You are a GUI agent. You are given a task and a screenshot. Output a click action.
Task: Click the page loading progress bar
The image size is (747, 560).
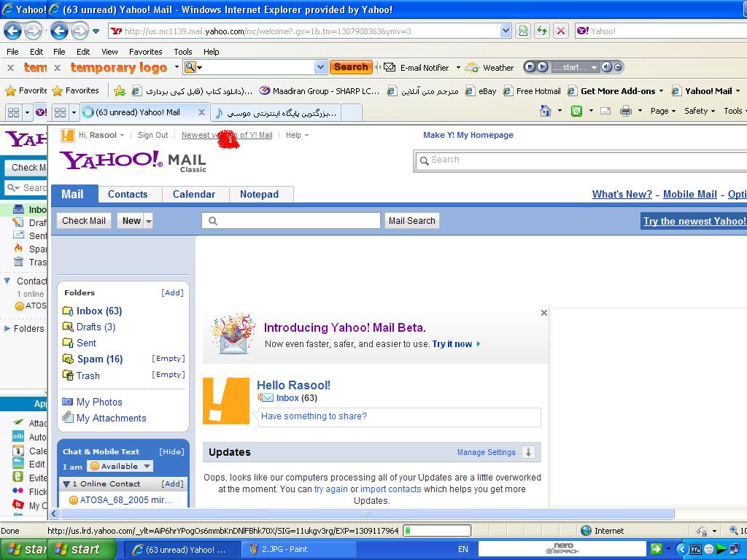point(437,531)
